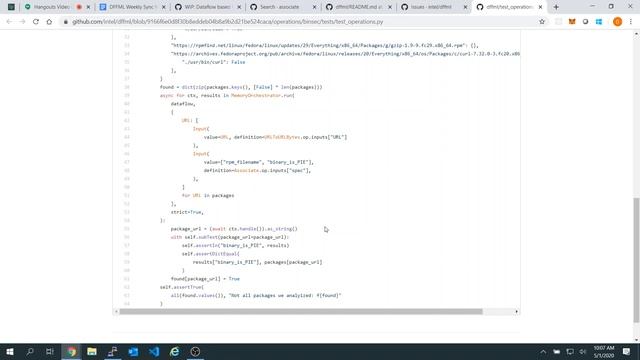This screenshot has width=640, height=360.
Task: Click the vertical page scrollbar thumb
Action: [x=636, y=260]
